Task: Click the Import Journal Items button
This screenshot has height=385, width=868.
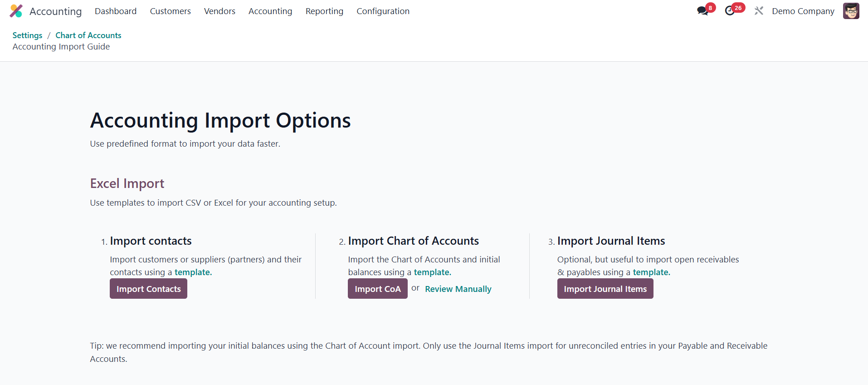Action: (605, 289)
